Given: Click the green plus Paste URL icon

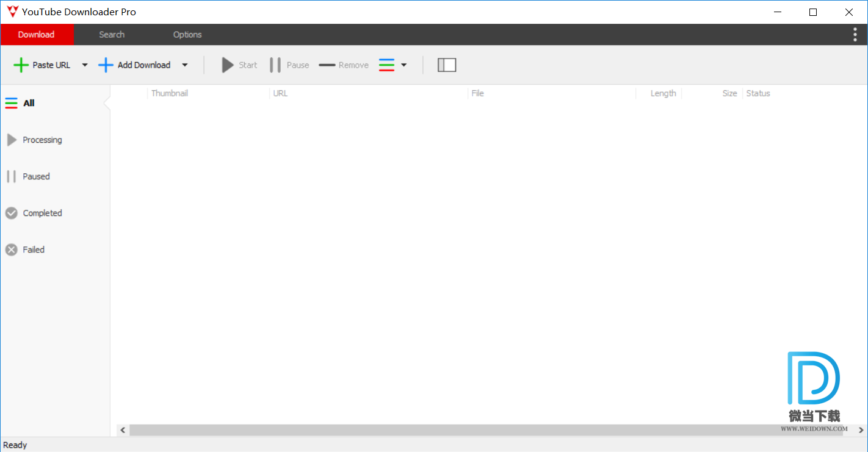Looking at the screenshot, I should [21, 65].
